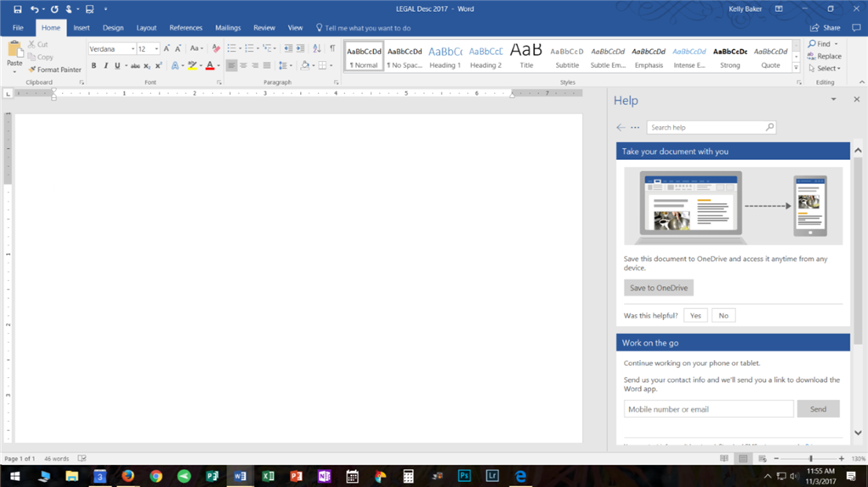The width and height of the screenshot is (868, 487).
Task: Click the Text Highlight Color button
Action: [x=192, y=66]
